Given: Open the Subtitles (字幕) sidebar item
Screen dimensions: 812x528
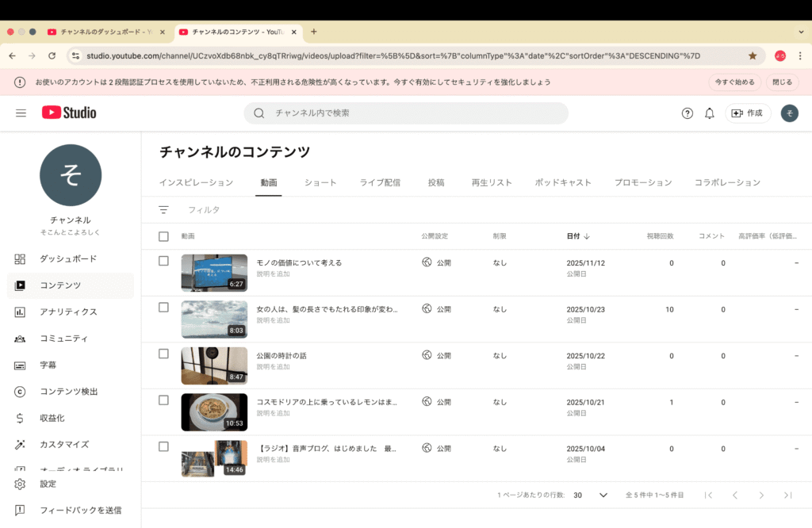Looking at the screenshot, I should coord(48,365).
